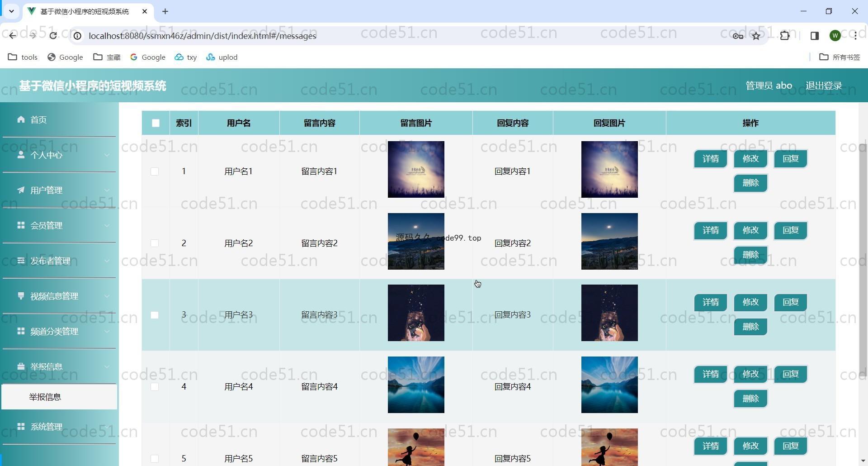Expand the 会员管理 chevron
This screenshot has width=868, height=466.
click(x=107, y=226)
